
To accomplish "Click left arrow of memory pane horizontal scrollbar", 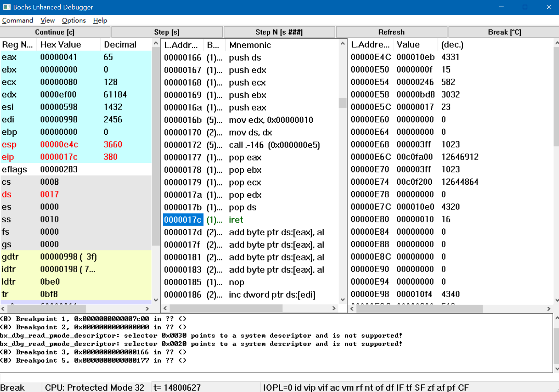I will [352, 309].
